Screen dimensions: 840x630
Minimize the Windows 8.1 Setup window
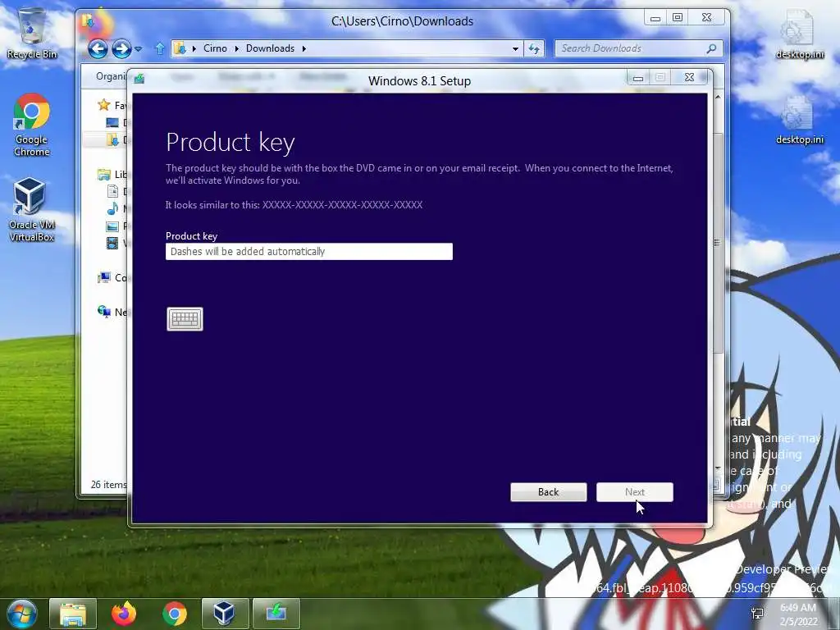tap(638, 78)
